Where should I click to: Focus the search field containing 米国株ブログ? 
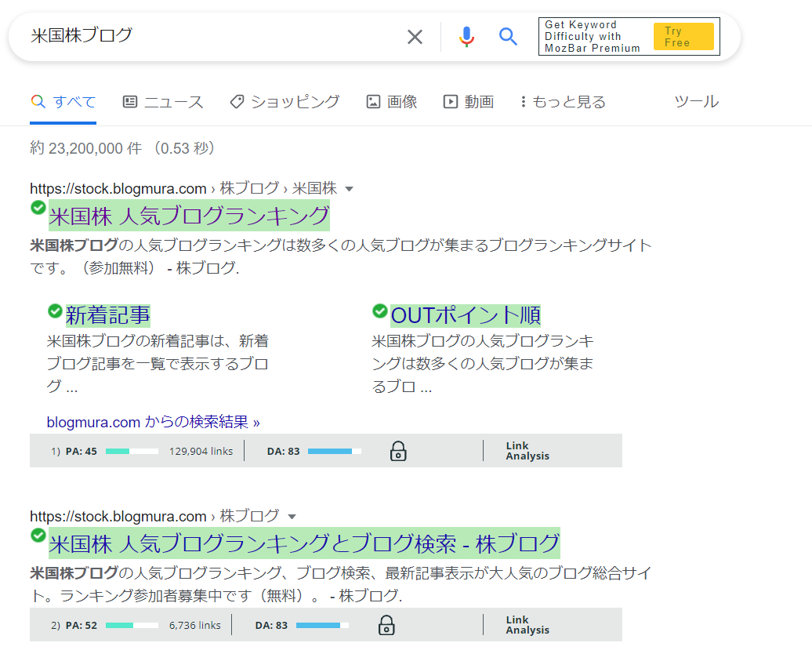[212, 36]
